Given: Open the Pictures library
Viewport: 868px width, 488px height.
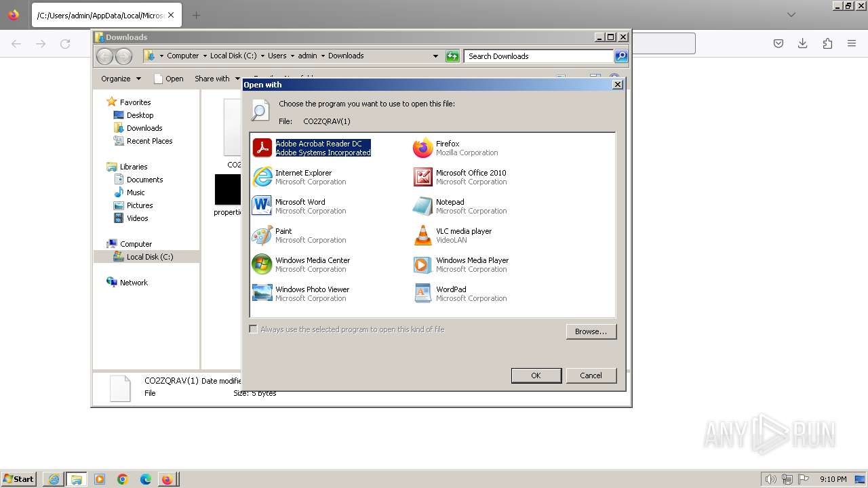Looking at the screenshot, I should tap(140, 205).
